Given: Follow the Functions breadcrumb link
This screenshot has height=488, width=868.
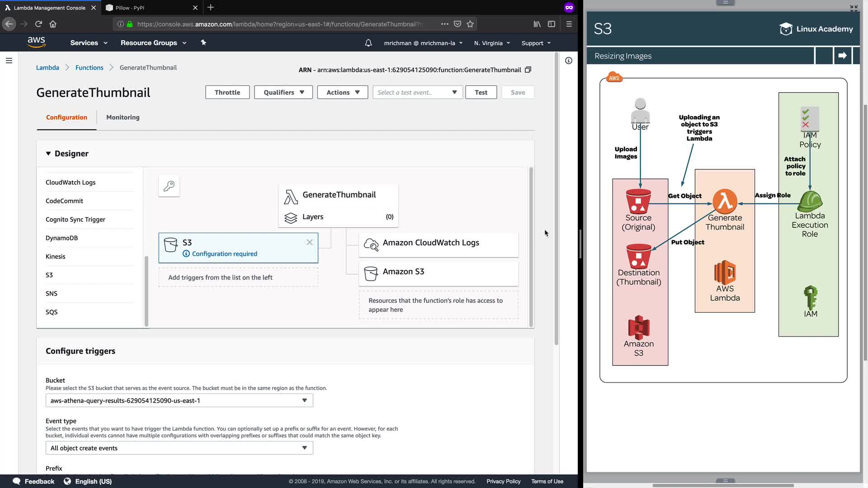Looking at the screenshot, I should pos(89,67).
